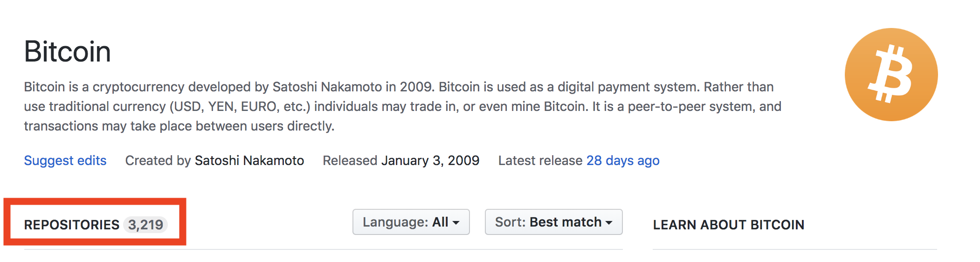The image size is (980, 262).
Task: Open the 28 days ago release link
Action: pos(622,160)
